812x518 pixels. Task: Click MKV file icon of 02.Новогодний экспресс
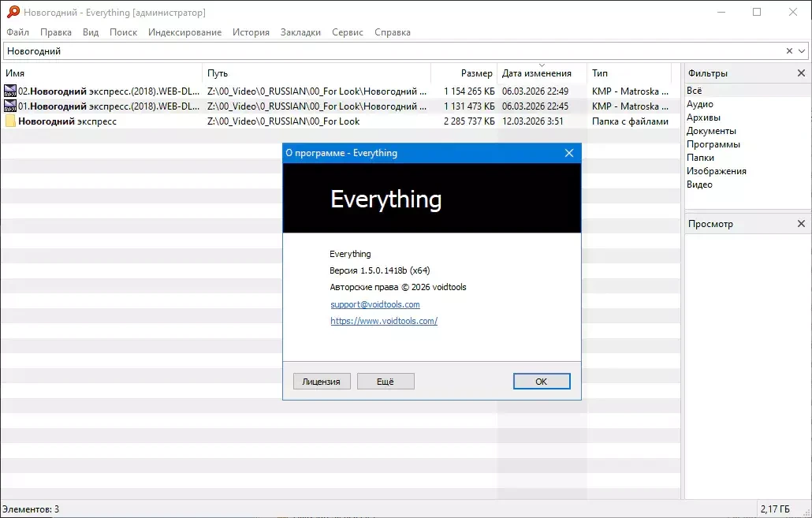tap(9, 91)
